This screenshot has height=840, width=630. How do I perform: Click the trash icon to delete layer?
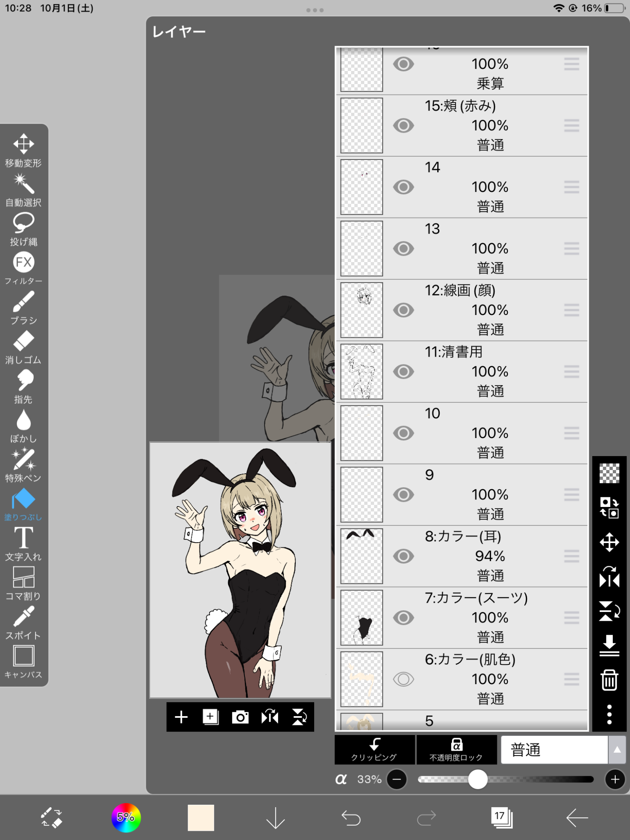[x=609, y=680]
